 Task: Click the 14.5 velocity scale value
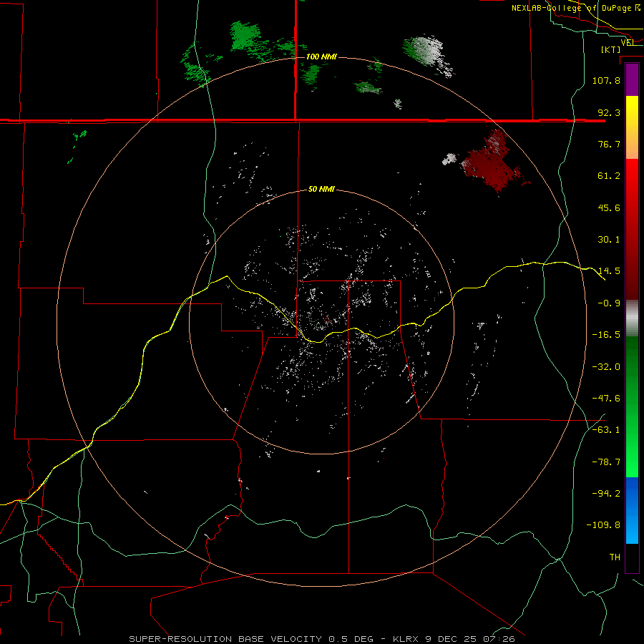609,271
